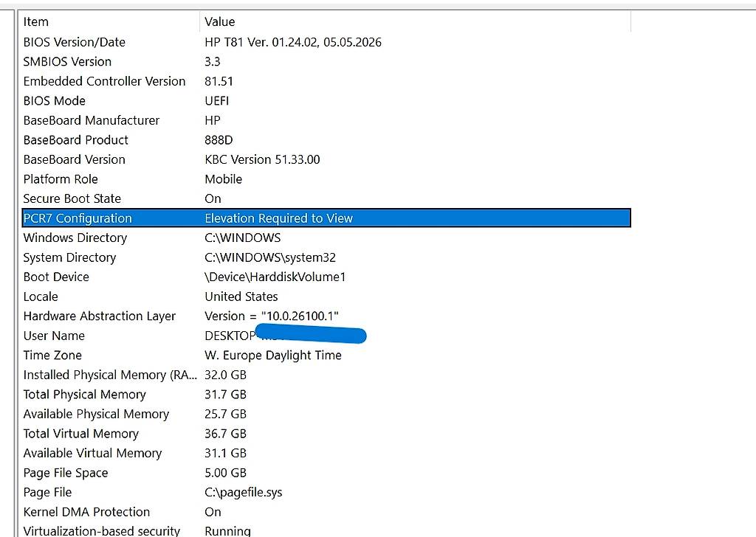Click the 888D product value
The width and height of the screenshot is (756, 537).
point(219,140)
